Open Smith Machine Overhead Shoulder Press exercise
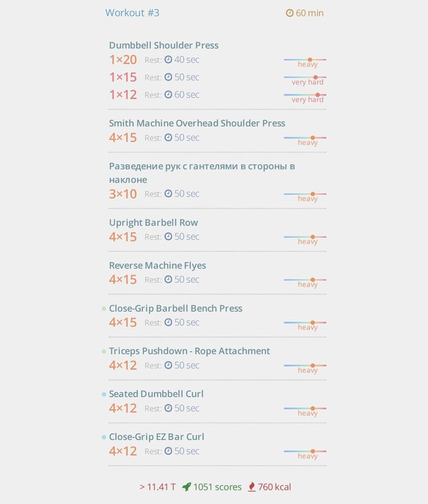 tap(197, 123)
